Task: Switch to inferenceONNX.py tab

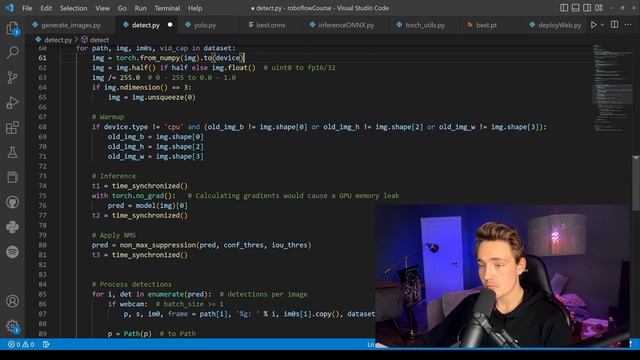Action: (346, 25)
